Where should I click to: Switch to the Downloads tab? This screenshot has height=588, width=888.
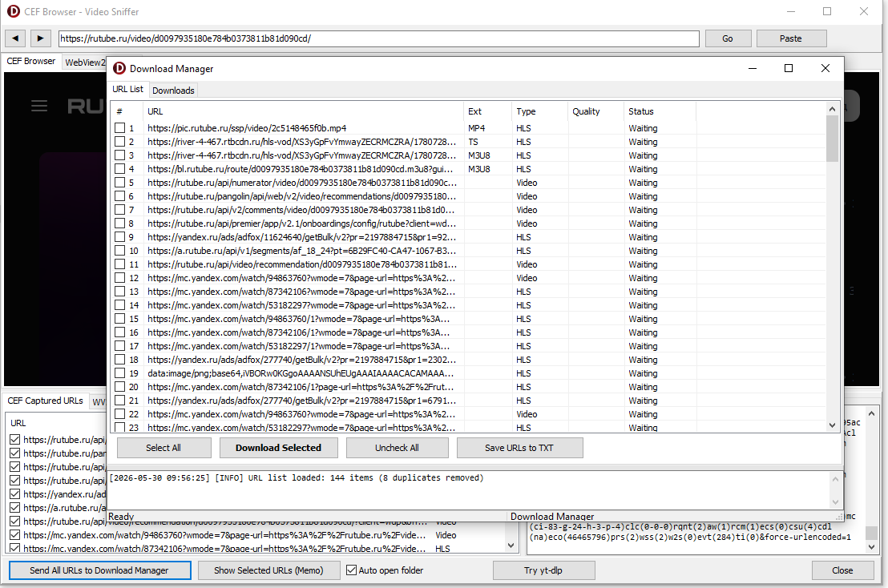tap(173, 91)
